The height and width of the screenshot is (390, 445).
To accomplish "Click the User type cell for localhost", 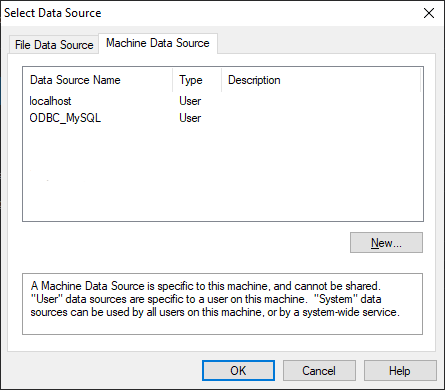I will coord(190,101).
